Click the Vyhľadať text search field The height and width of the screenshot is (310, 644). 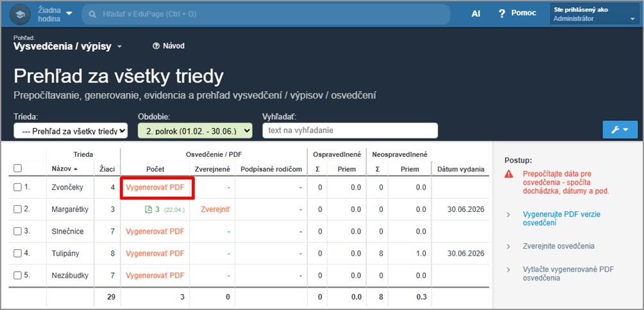(x=350, y=131)
